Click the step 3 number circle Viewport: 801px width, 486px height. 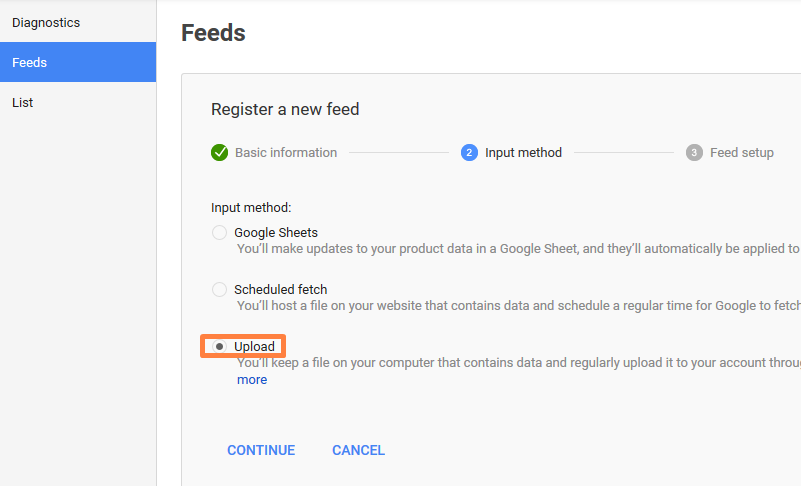pyautogui.click(x=694, y=153)
